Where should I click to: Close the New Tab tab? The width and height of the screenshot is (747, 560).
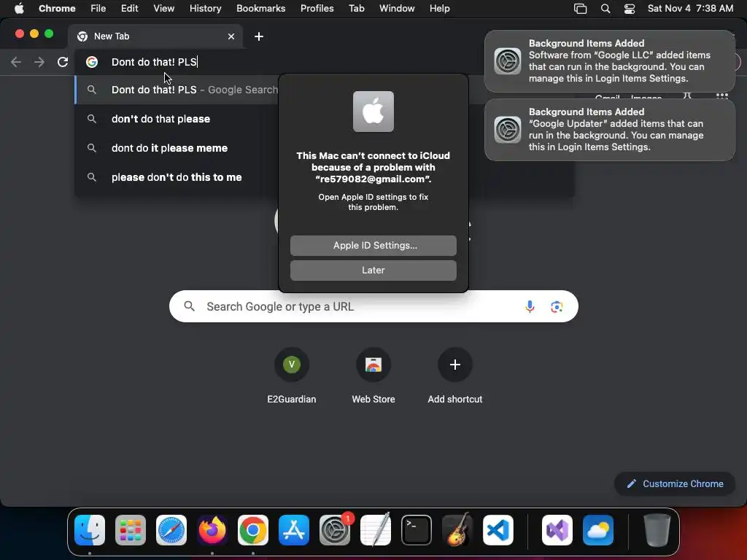pyautogui.click(x=231, y=36)
